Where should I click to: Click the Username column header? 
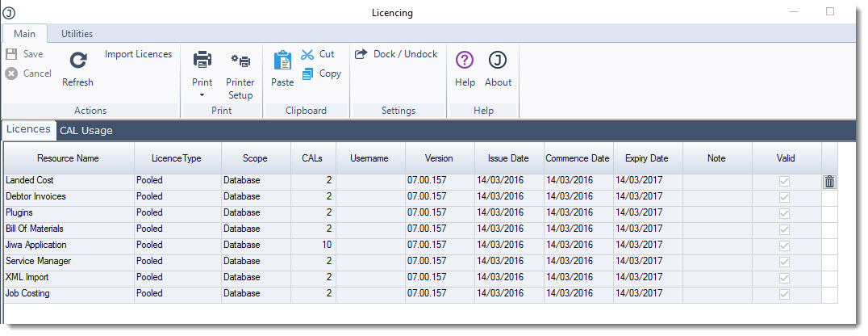click(x=371, y=158)
